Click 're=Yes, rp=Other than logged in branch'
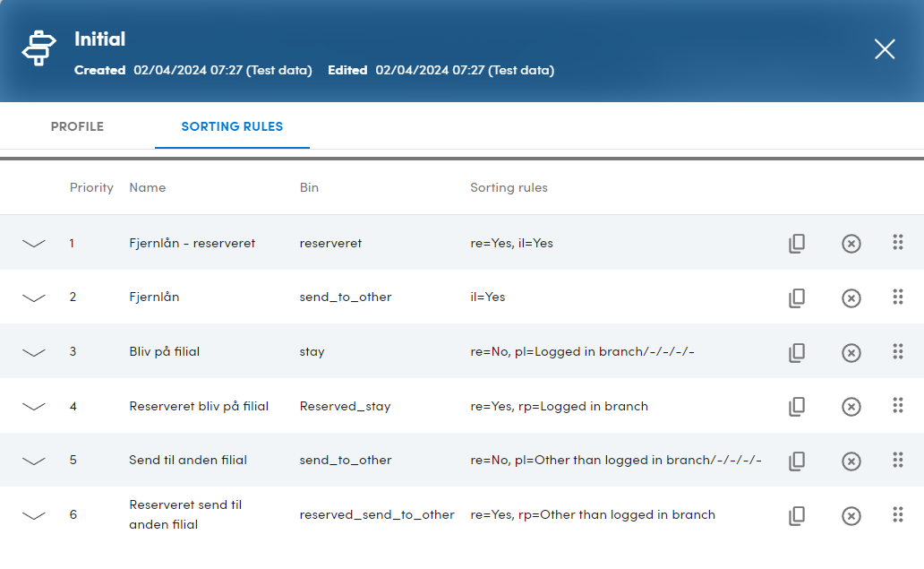The width and height of the screenshot is (924, 569). point(593,514)
